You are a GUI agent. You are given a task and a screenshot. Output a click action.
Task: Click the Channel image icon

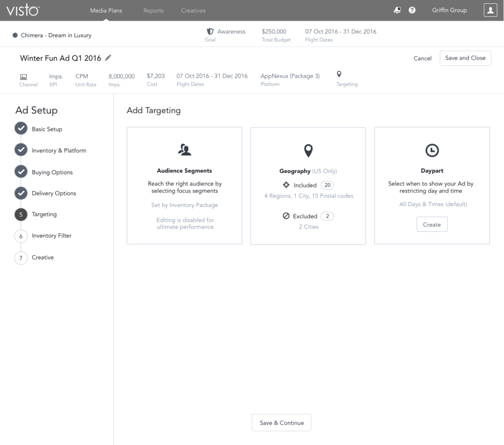click(x=24, y=77)
